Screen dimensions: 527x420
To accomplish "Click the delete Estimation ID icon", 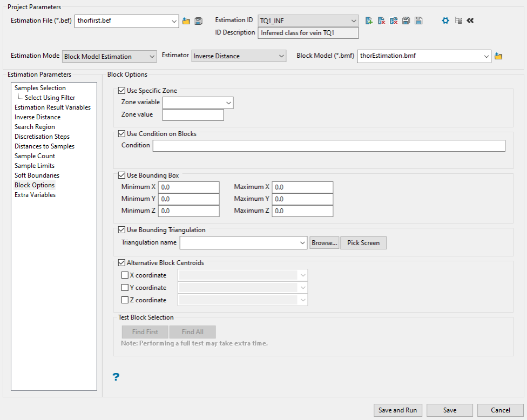I will [381, 21].
